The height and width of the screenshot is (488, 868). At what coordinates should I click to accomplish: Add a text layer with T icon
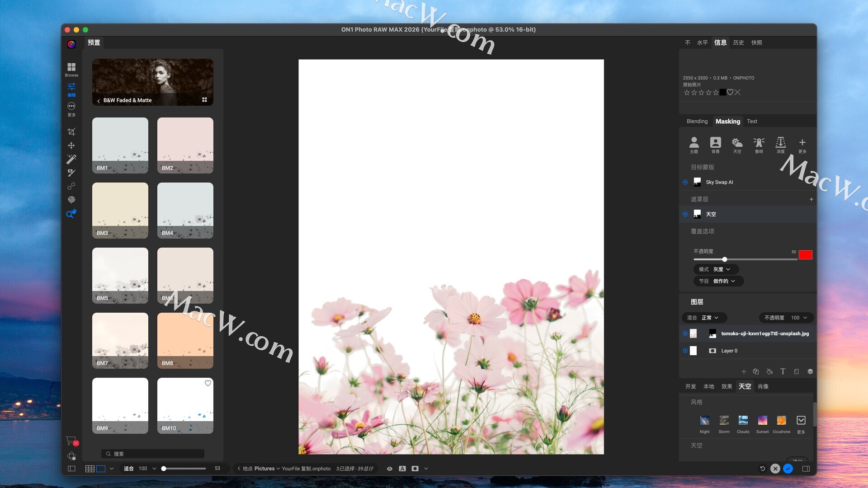click(783, 371)
